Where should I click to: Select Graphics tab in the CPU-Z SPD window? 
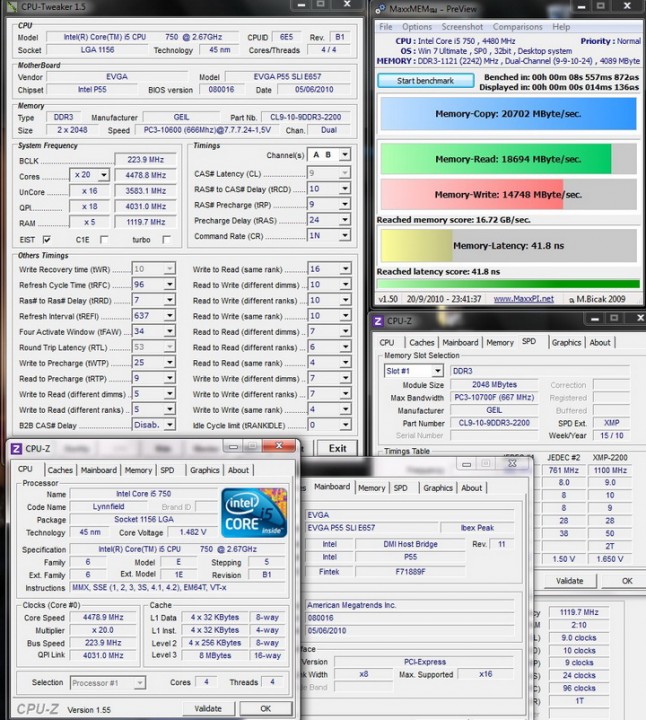coord(566,343)
